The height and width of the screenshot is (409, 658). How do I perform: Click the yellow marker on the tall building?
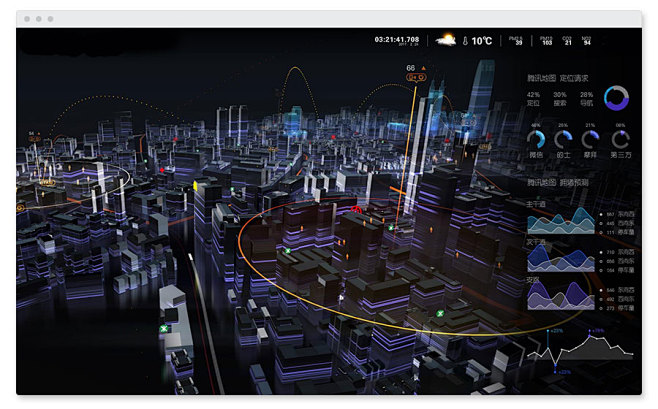click(195, 185)
